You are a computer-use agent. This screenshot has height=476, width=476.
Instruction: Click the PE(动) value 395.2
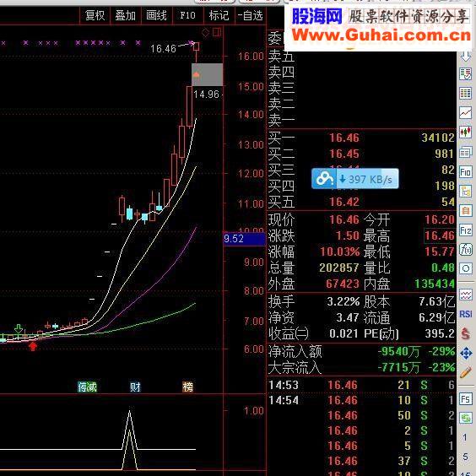coord(440,333)
